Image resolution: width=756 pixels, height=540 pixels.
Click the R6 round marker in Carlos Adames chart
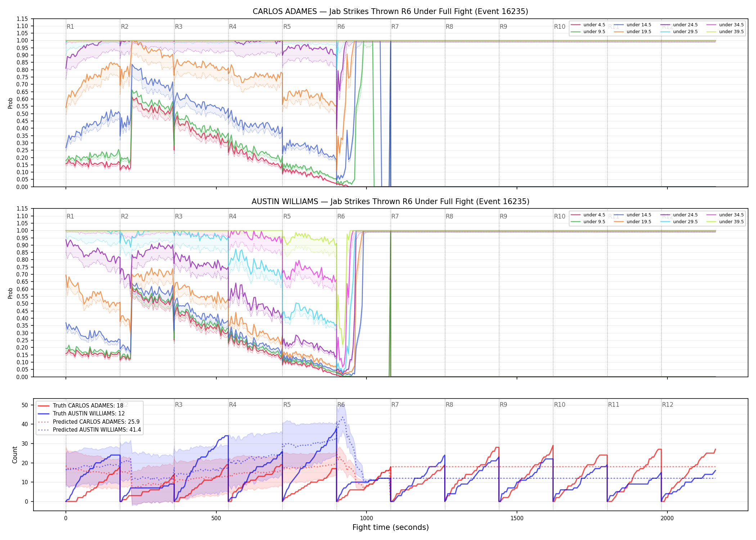341,27
